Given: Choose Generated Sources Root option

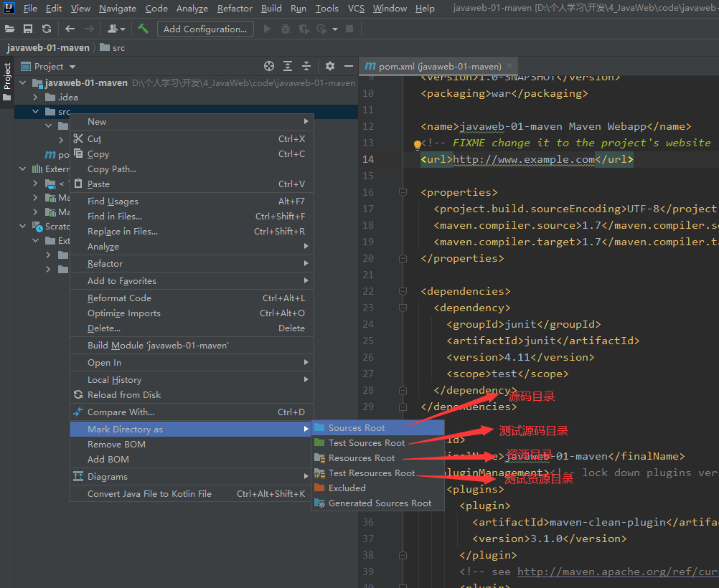Looking at the screenshot, I should pyautogui.click(x=378, y=503).
